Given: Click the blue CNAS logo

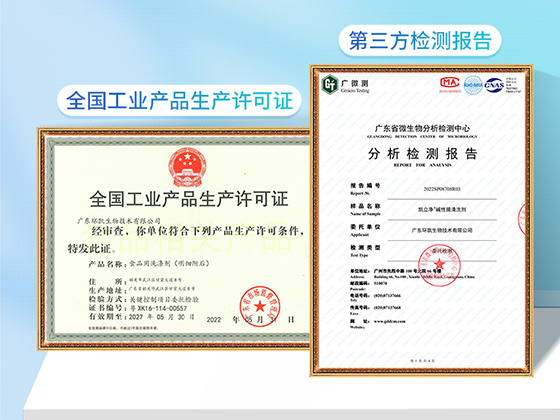Looking at the screenshot, I should coord(494,85).
